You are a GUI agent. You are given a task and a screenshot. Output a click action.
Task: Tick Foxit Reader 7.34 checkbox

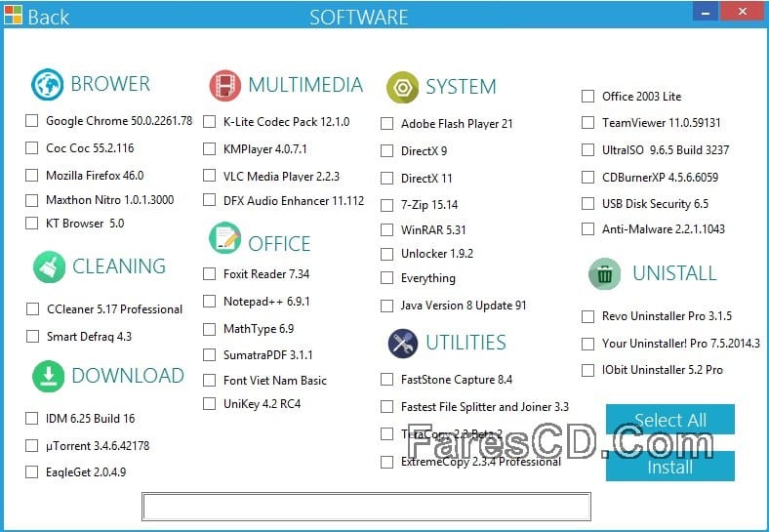[210, 274]
